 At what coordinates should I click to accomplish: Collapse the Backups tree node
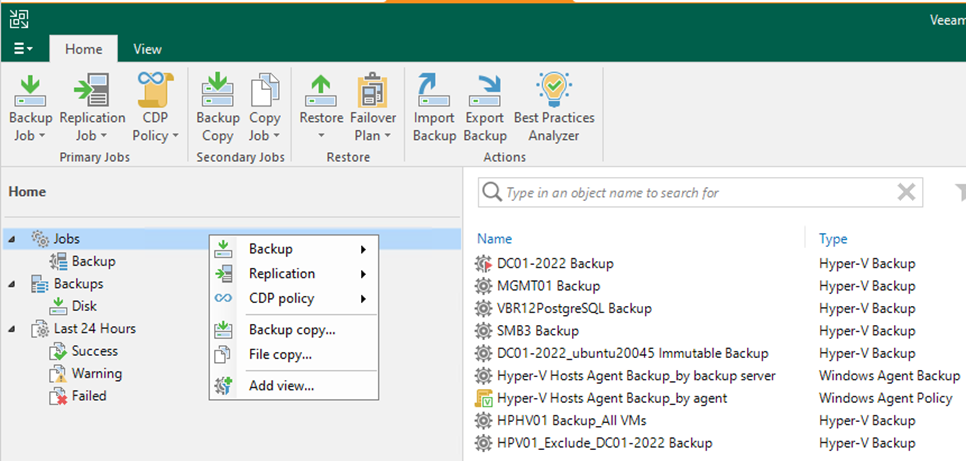pos(13,284)
